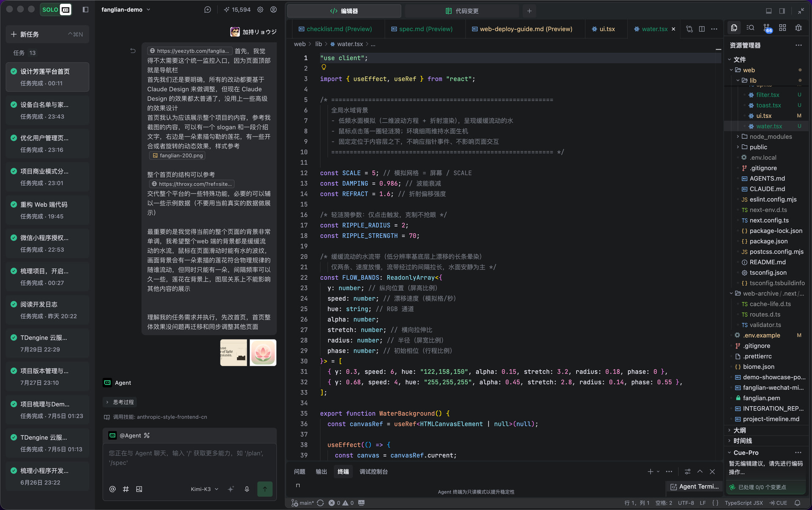Toggle SOLO mode switch
This screenshot has height=510, width=812.
(56, 10)
